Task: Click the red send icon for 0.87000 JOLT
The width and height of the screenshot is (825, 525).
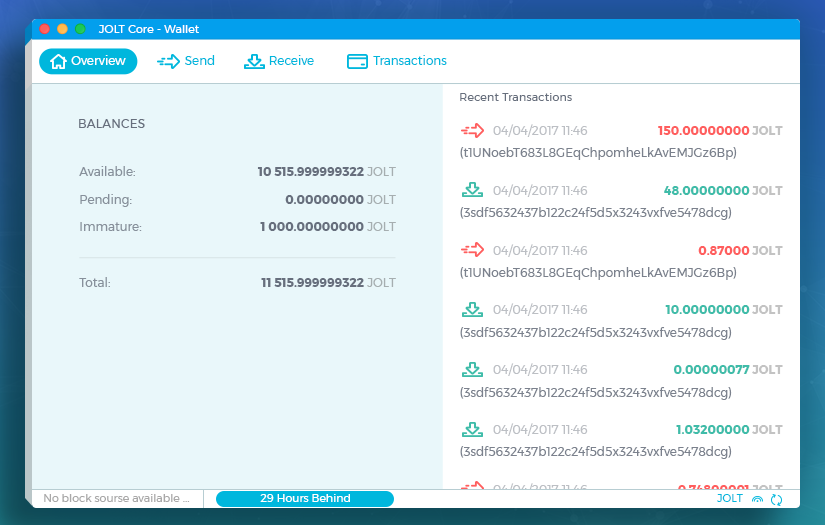Action: coord(472,249)
